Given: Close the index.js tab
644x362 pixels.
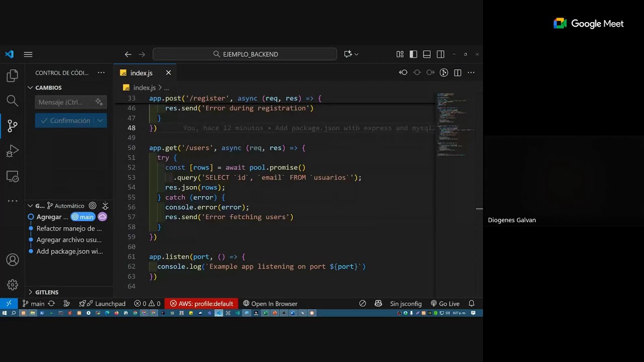Looking at the screenshot, I should tap(169, 73).
